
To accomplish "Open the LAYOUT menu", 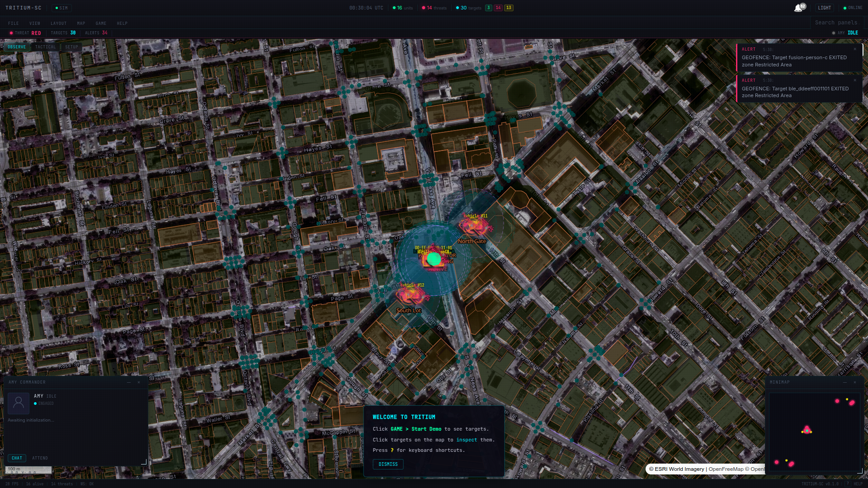I will [x=59, y=23].
